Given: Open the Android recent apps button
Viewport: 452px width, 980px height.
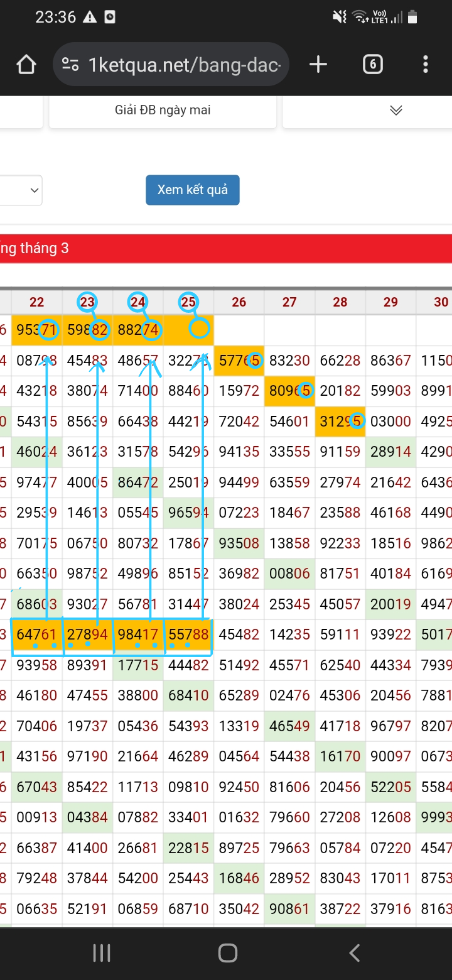Looking at the screenshot, I should pos(102,953).
